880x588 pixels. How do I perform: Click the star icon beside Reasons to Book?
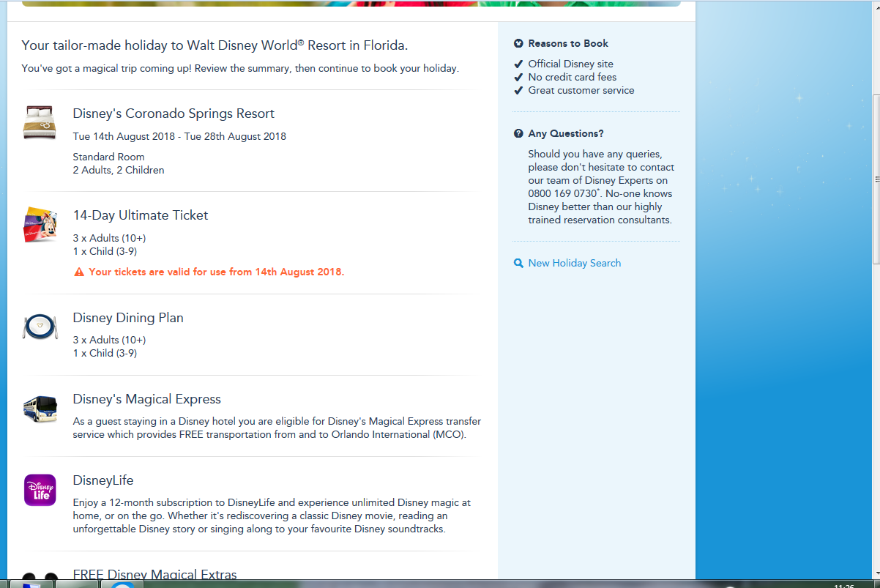tap(518, 43)
